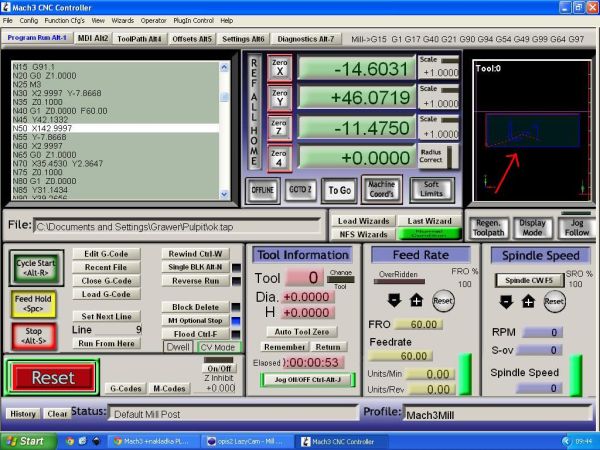The height and width of the screenshot is (450, 600).
Task: Toggle Jog Follow in toolpath display
Action: [x=577, y=228]
